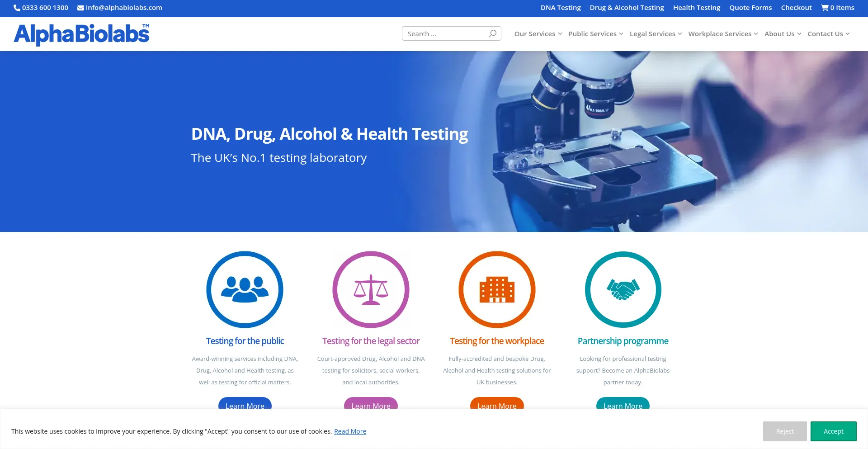Click the magnifying glass search icon
The image size is (868, 449).
(492, 33)
